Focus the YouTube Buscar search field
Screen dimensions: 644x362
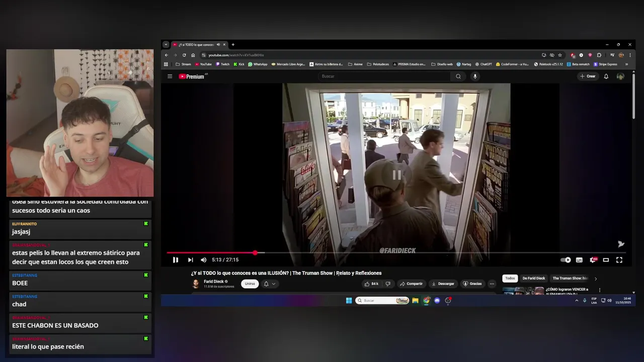pyautogui.click(x=385, y=76)
